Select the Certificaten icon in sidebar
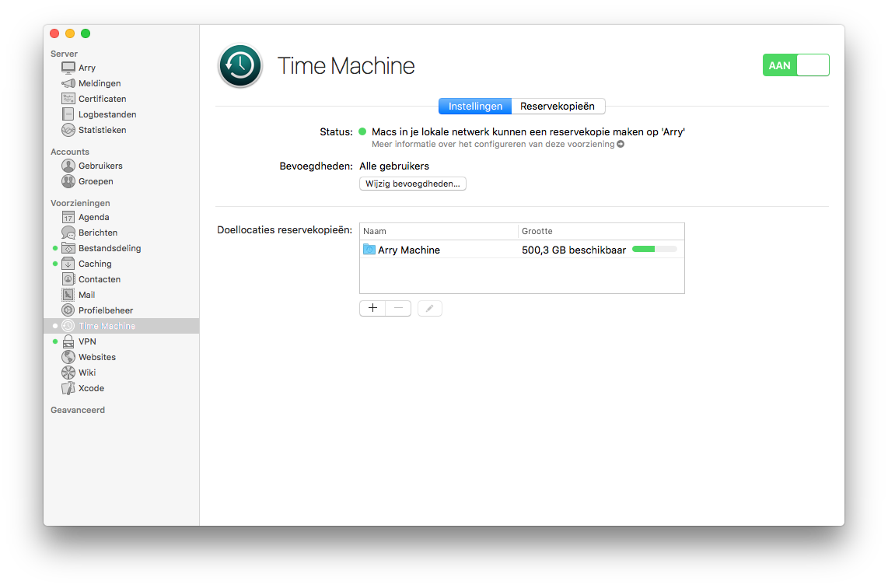This screenshot has width=888, height=588. 68,99
